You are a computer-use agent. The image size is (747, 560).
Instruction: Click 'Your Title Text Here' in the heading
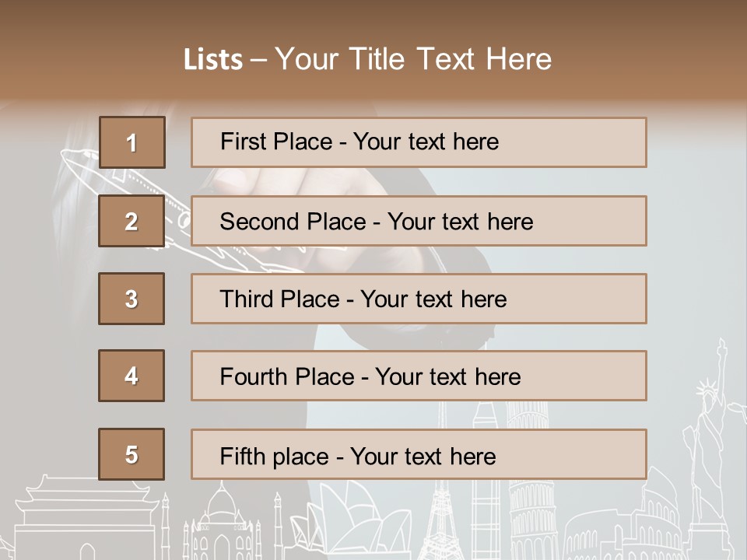pyautogui.click(x=413, y=60)
